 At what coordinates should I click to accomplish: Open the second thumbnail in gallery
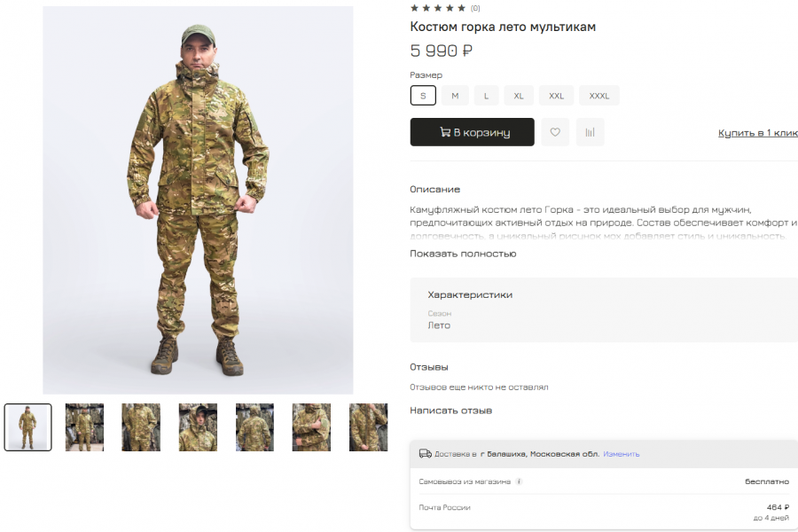pyautogui.click(x=84, y=427)
